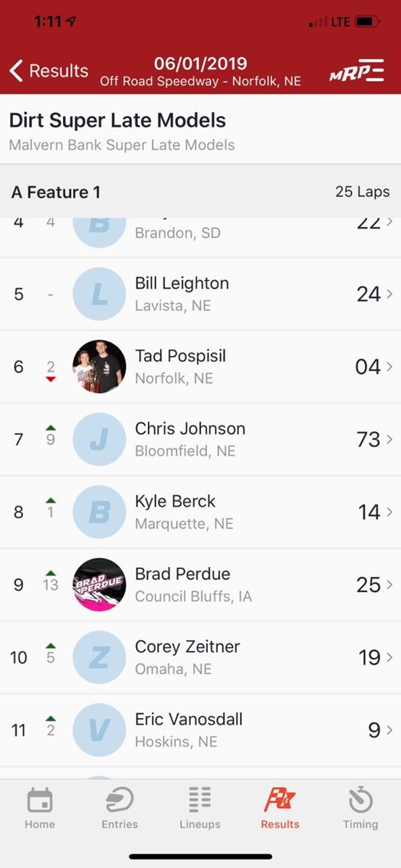Open Brad Perdue's logo thumbnail
The image size is (401, 868).
99,584
